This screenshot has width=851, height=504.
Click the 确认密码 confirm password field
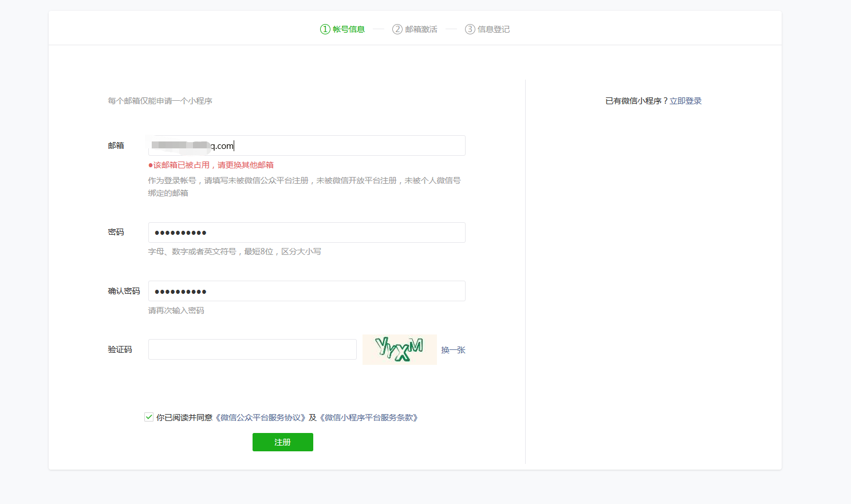pyautogui.click(x=306, y=291)
